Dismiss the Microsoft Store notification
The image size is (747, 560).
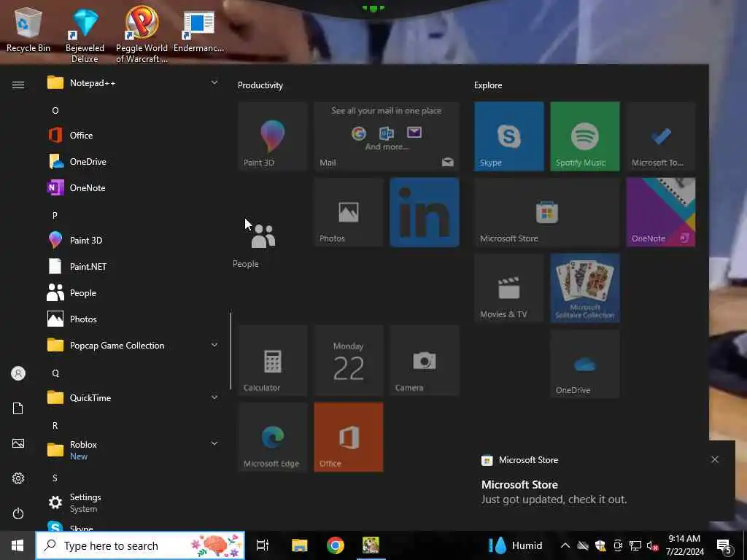click(x=715, y=459)
